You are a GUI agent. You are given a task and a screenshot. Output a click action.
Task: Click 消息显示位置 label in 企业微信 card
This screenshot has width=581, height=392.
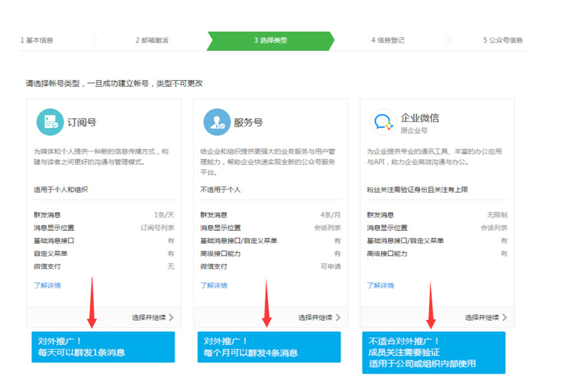click(387, 228)
